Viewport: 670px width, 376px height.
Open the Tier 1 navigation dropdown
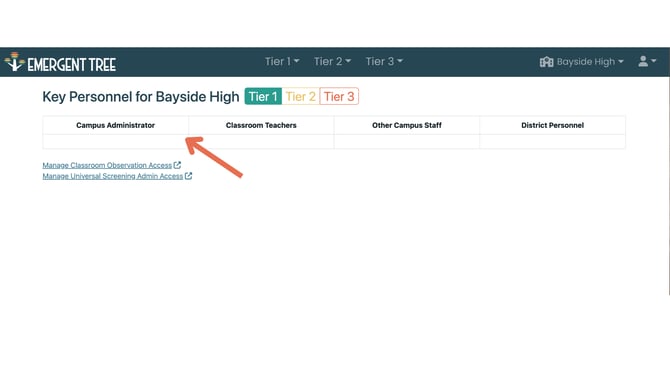coord(282,62)
